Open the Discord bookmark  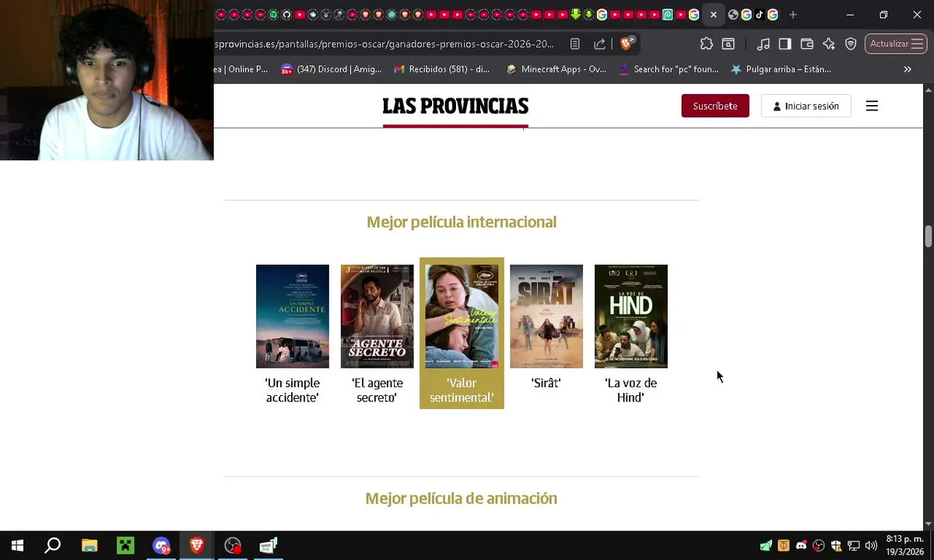(331, 69)
